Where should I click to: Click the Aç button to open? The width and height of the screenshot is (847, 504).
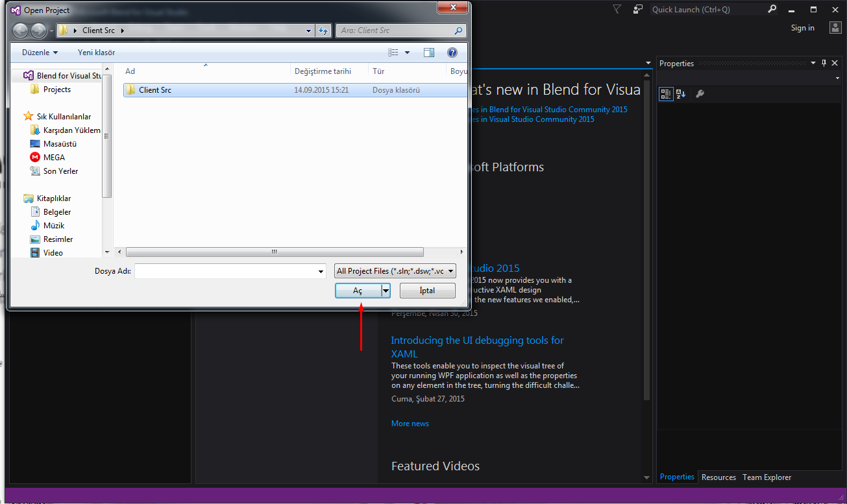(358, 291)
